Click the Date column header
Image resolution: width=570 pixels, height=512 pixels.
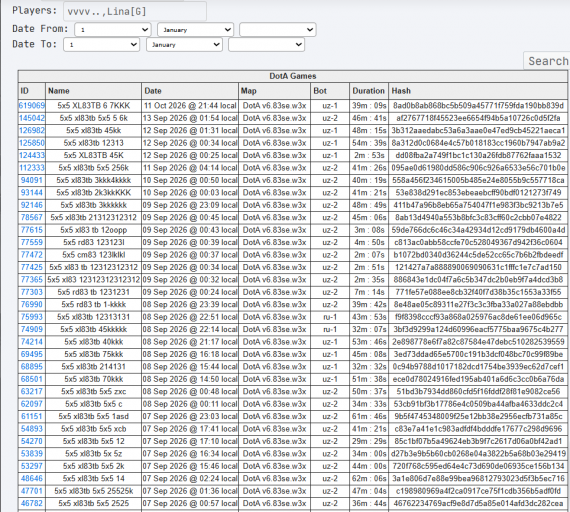click(190, 91)
